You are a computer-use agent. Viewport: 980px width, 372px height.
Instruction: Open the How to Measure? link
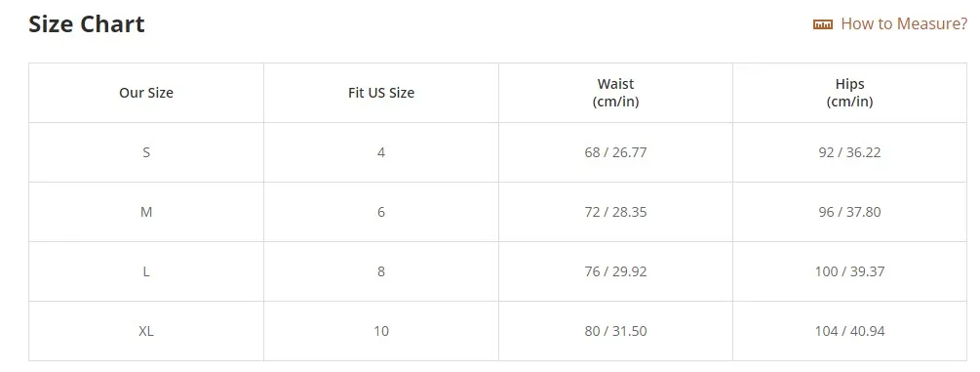coord(904,23)
